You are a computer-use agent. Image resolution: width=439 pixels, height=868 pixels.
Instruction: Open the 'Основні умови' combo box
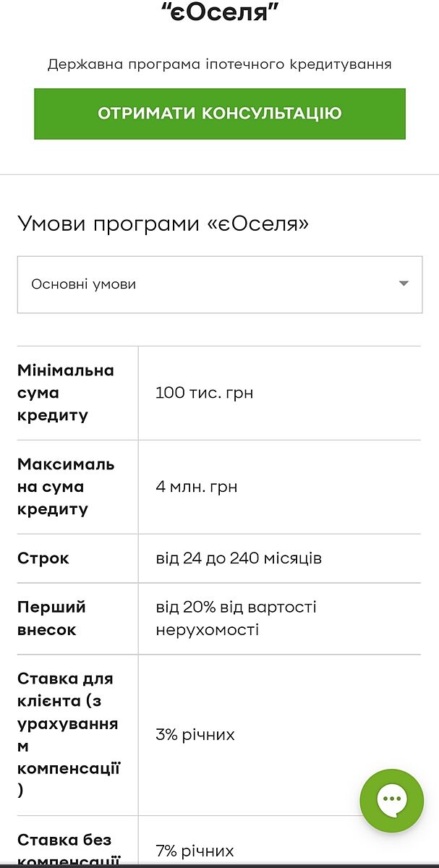point(219,284)
